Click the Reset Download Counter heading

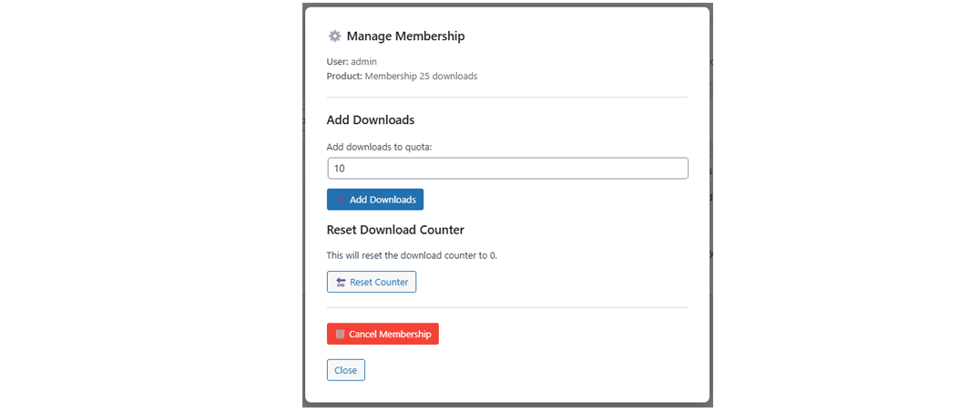point(395,230)
